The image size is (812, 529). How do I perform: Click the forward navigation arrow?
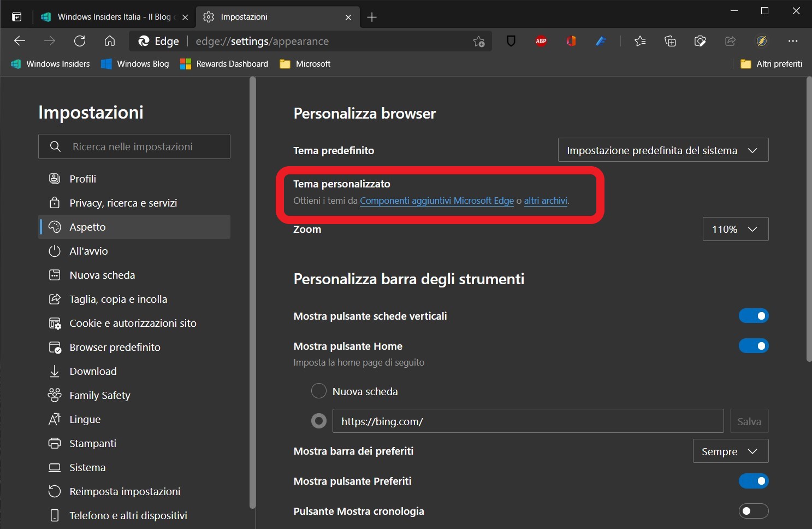click(x=50, y=41)
